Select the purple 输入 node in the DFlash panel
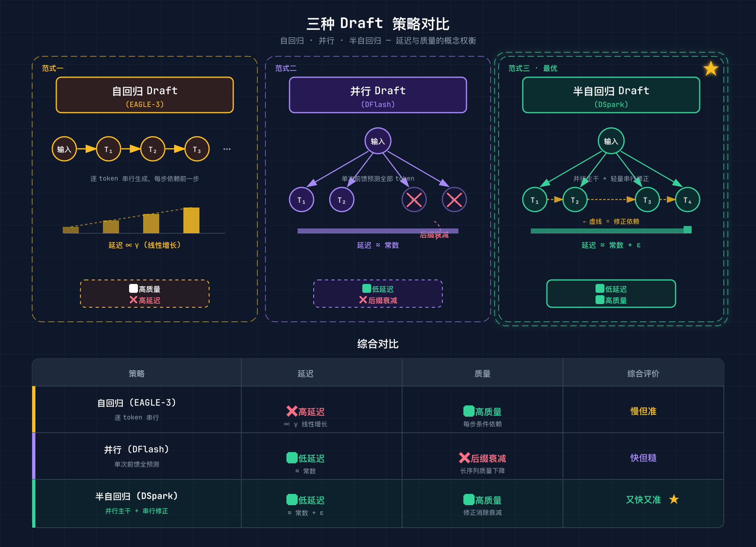This screenshot has width=756, height=547. 378,141
